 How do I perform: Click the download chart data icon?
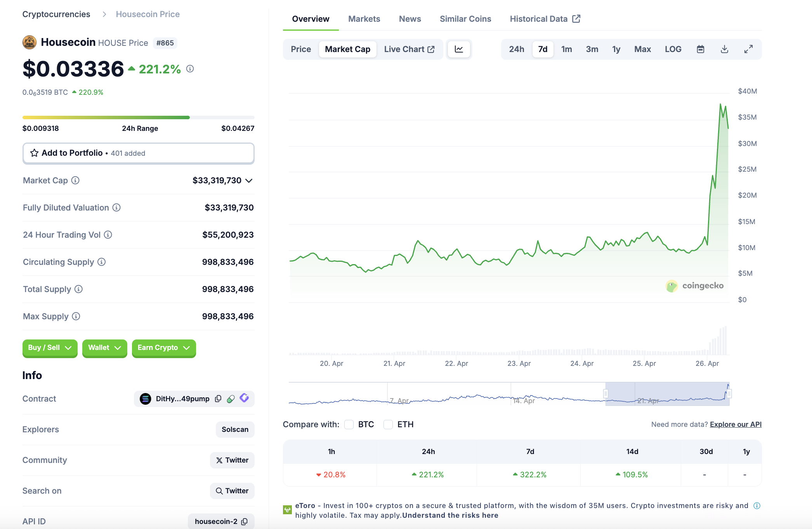click(x=724, y=49)
